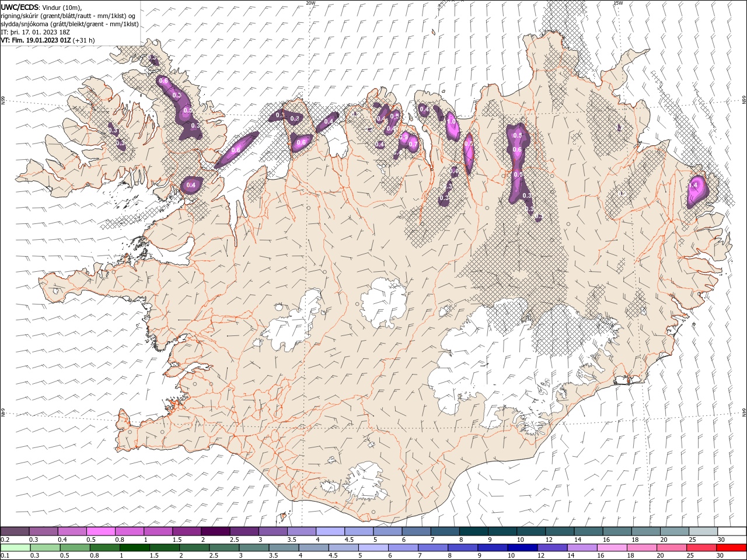Click the white Mýrdalsjökull glacier near the south coast

click(365, 481)
